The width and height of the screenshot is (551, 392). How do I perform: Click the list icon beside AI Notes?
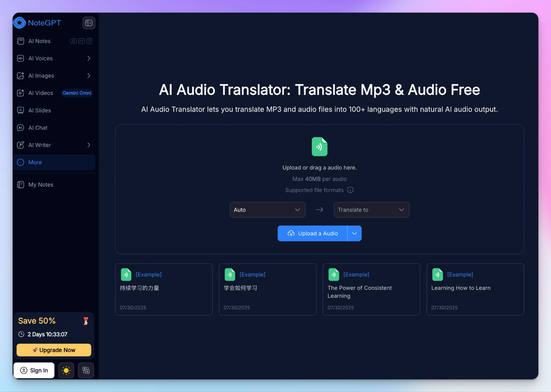click(x=89, y=41)
